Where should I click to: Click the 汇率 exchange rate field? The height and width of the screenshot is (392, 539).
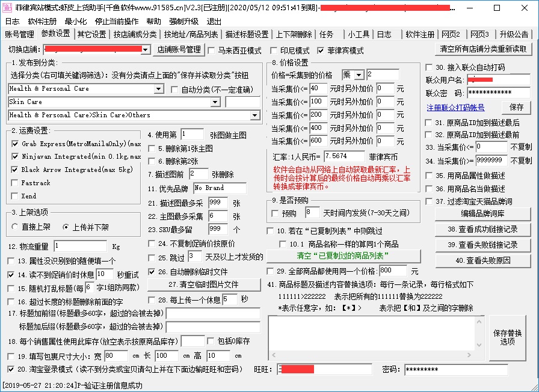click(x=344, y=156)
